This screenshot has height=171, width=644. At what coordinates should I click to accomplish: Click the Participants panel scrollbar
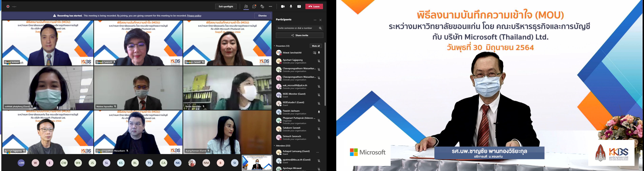pyautogui.click(x=325, y=74)
